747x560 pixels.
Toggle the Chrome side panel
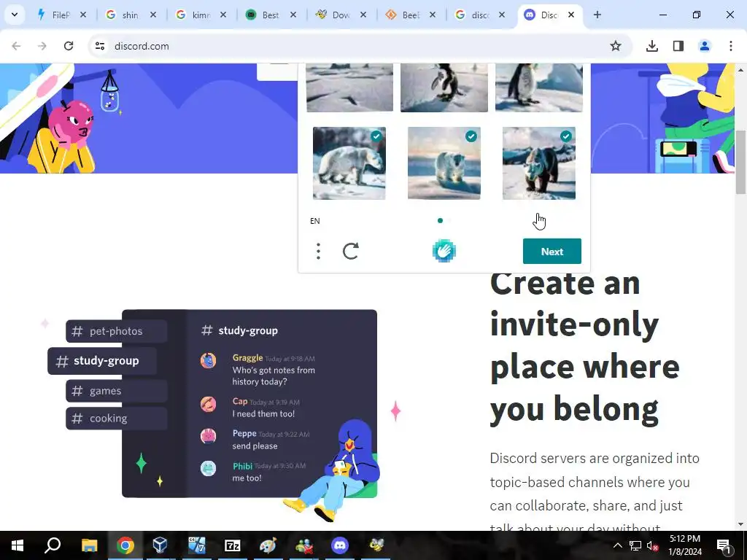678,46
